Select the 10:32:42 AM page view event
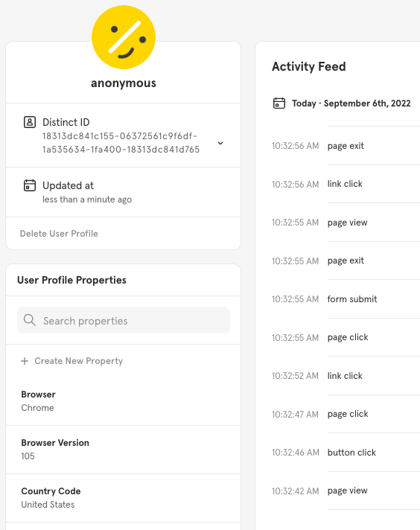The width and height of the screenshot is (420, 530). coord(346,491)
